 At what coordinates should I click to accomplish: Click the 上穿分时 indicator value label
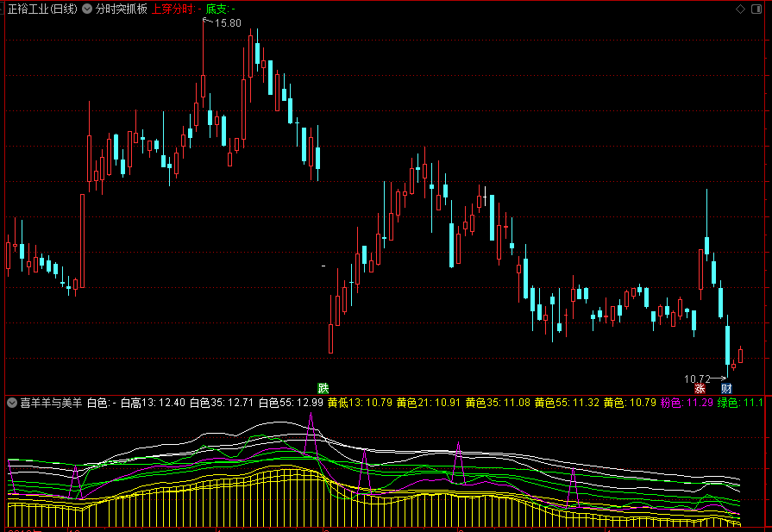pos(177,9)
